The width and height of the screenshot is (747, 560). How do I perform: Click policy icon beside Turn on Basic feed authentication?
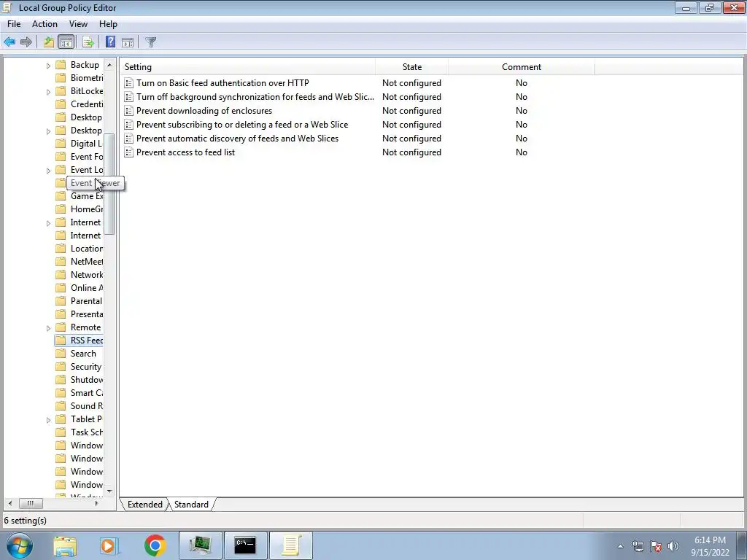pos(128,83)
